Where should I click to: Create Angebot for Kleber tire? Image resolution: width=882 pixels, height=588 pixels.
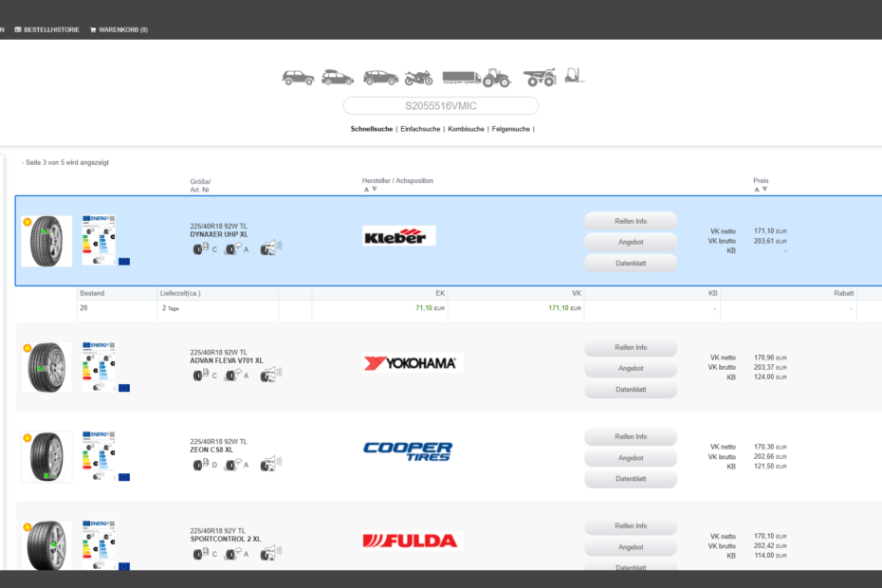[631, 242]
